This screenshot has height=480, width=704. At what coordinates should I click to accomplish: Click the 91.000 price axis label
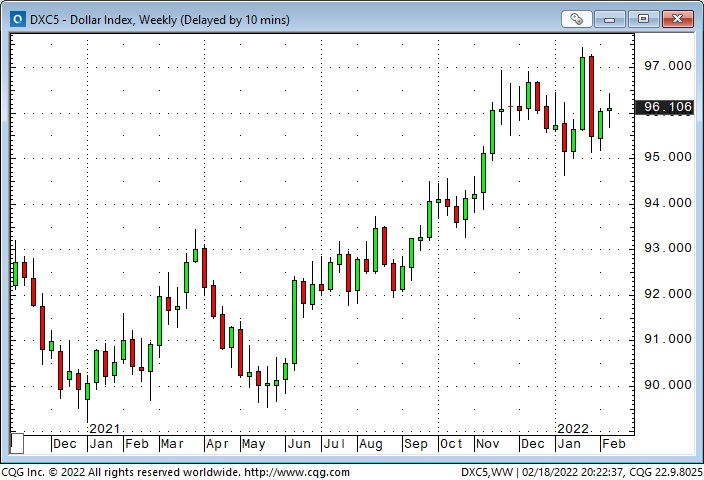tap(668, 339)
